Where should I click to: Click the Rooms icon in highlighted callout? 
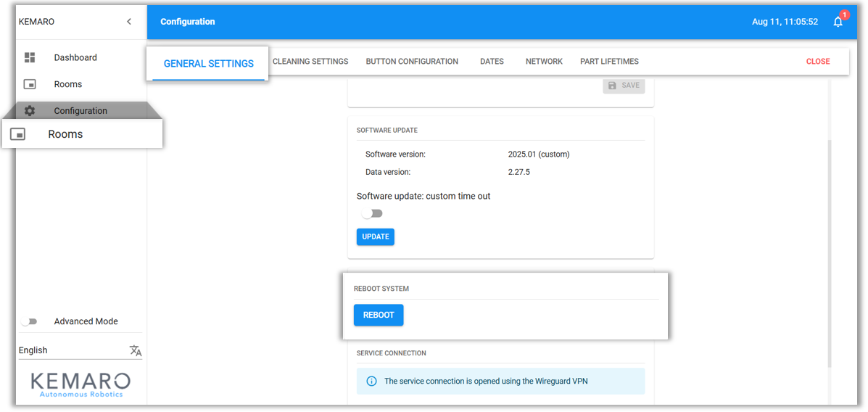click(18, 134)
